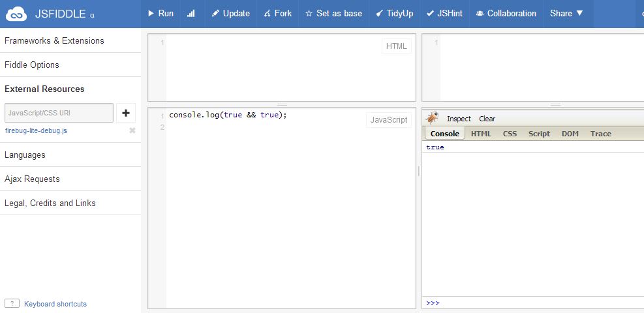Switch to the Trace tab
The width and height of the screenshot is (644, 313).
click(x=601, y=134)
